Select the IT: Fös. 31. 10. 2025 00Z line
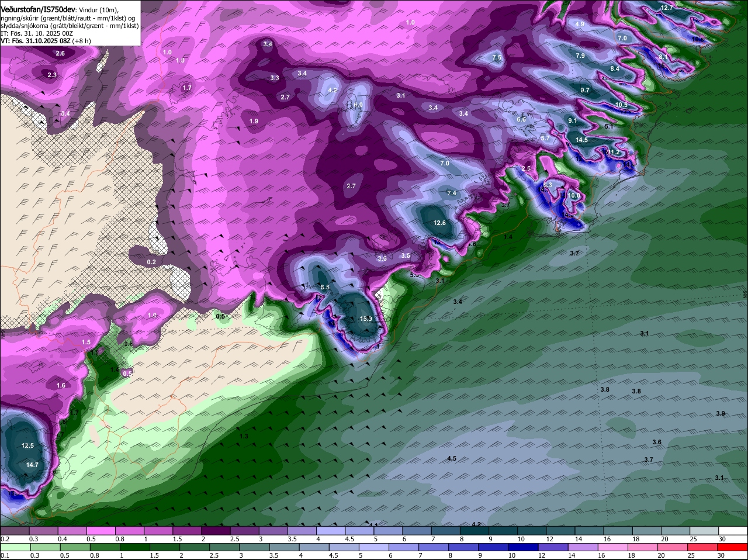The height and width of the screenshot is (560, 748). tap(37, 33)
